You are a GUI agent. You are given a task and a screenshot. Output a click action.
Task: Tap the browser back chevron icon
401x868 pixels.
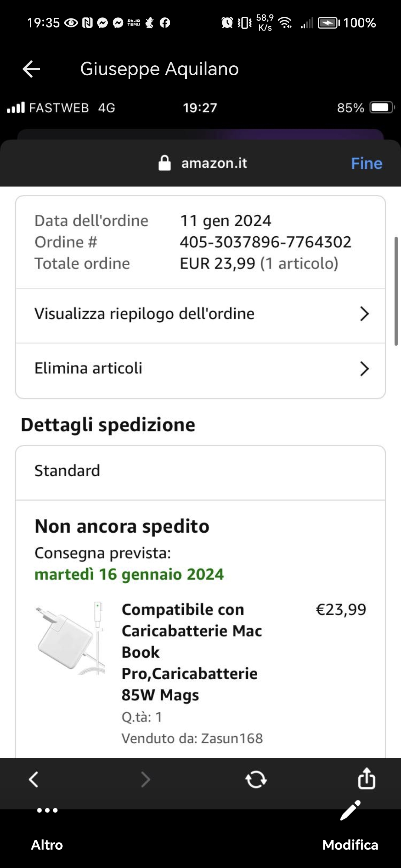34,779
